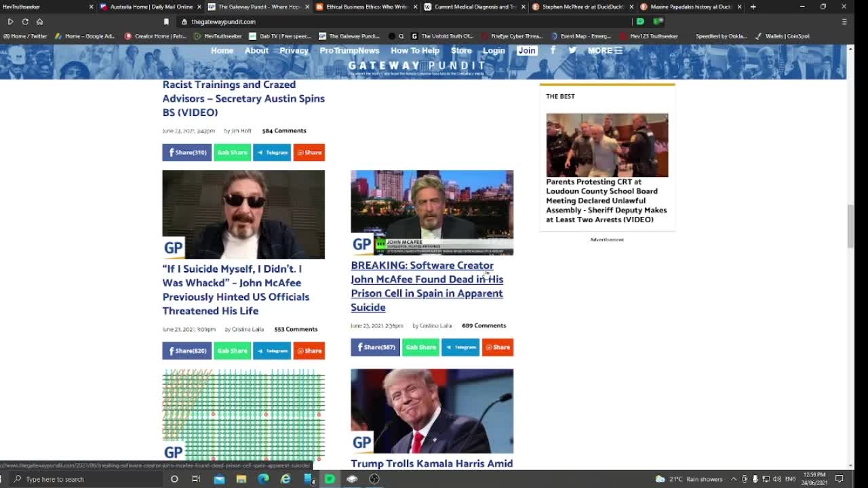Image resolution: width=868 pixels, height=488 pixels.
Task: Open Windows Cortana circle icon on taskbar
Action: [x=174, y=479]
